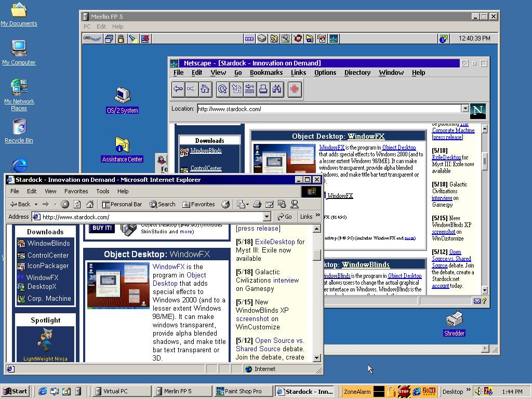Viewport: 532px width, 399px height.
Task: Click the BUY IT! button in Internet Explorer page
Action: tap(102, 228)
